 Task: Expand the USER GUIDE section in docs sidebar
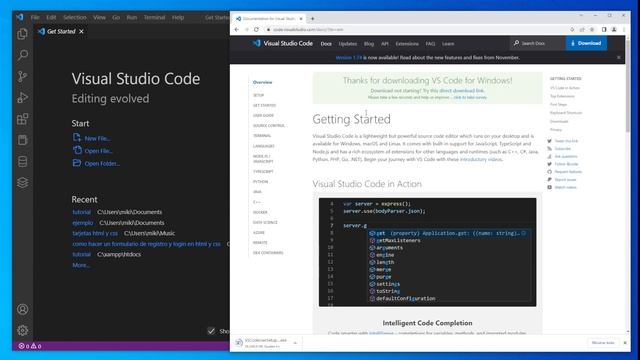click(263, 116)
